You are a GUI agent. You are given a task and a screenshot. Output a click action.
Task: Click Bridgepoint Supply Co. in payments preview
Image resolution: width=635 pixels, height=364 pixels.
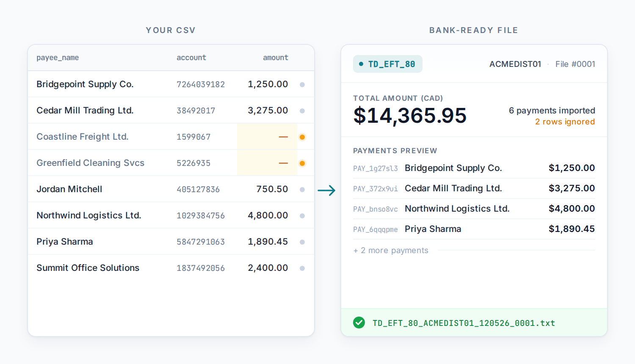click(453, 168)
